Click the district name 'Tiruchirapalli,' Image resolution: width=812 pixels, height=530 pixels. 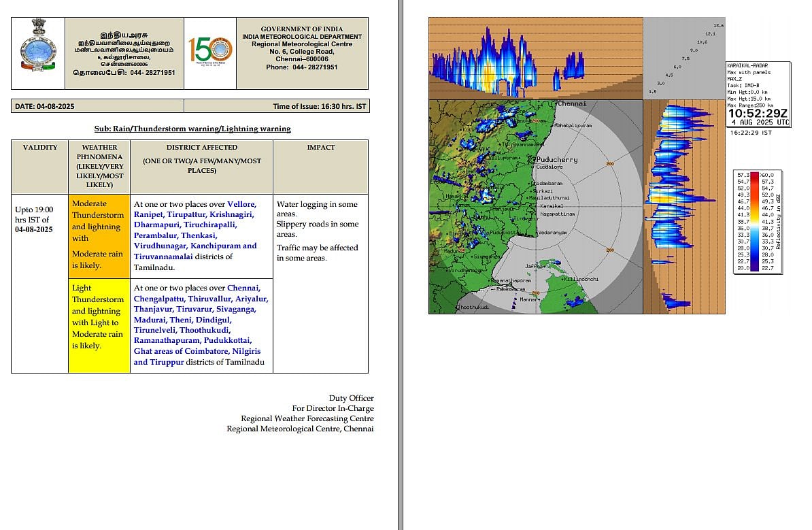(x=209, y=225)
